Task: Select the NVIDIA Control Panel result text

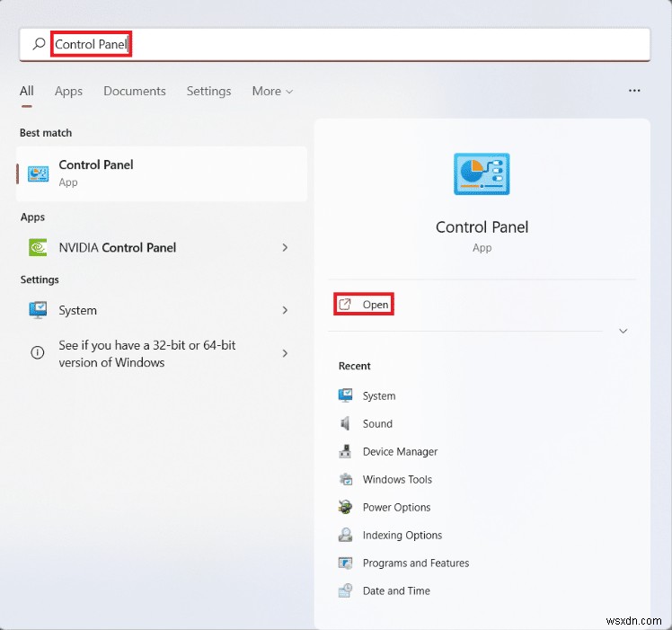Action: 118,247
